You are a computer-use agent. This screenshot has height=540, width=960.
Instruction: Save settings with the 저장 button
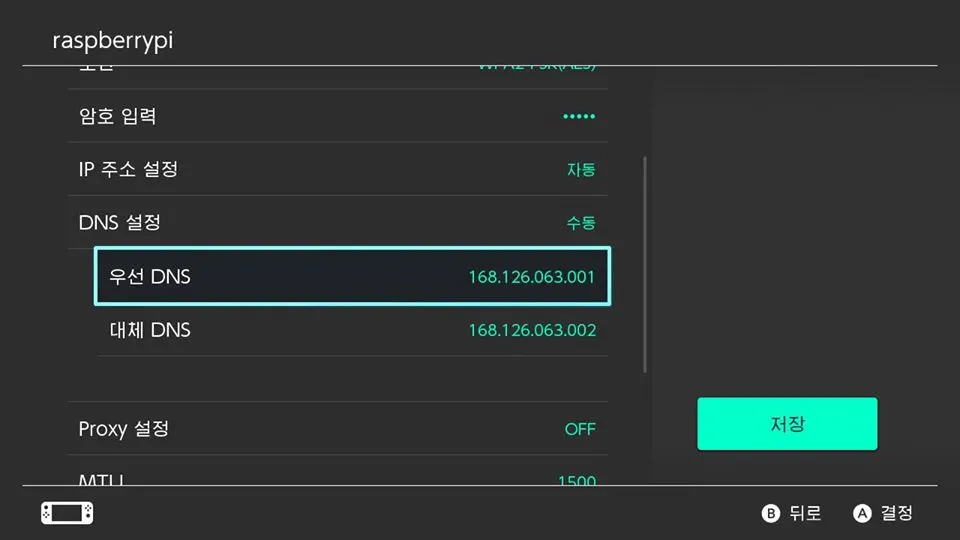coord(787,424)
